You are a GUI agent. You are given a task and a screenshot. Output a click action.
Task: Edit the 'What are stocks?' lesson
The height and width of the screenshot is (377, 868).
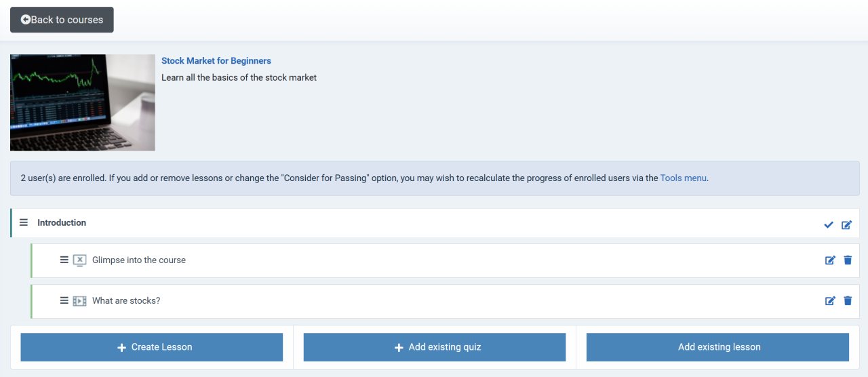coord(830,301)
